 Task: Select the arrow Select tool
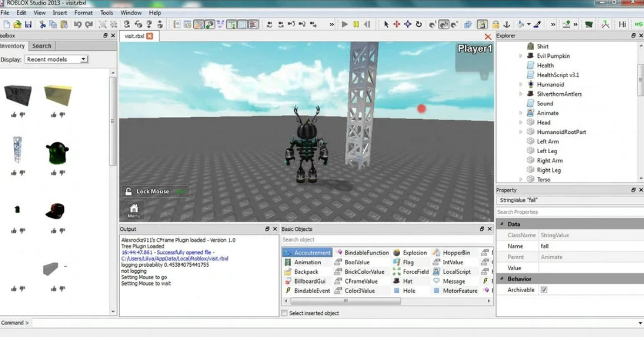tap(386, 24)
